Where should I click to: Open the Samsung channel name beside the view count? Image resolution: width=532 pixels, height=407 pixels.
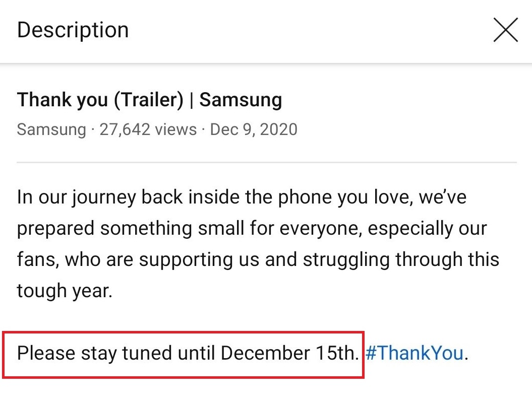coord(51,129)
